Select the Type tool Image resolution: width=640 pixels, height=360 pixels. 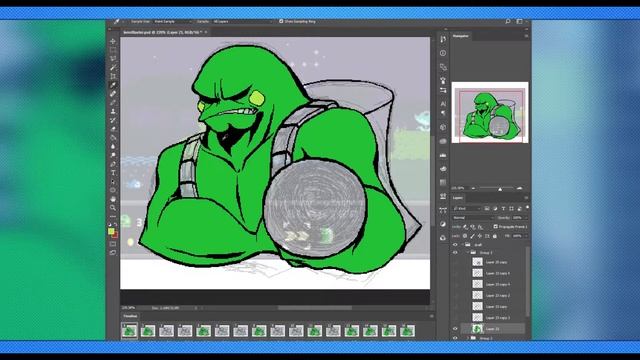click(x=113, y=173)
